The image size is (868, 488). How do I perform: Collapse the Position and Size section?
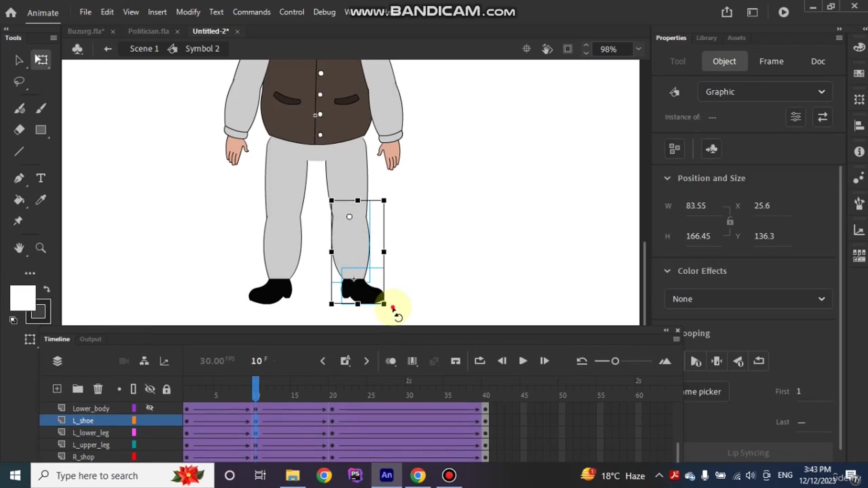(x=668, y=178)
